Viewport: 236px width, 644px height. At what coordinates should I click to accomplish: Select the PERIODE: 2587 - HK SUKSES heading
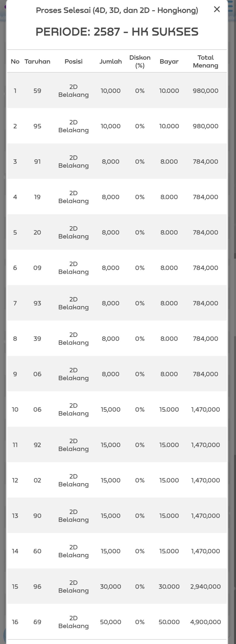[x=117, y=32]
